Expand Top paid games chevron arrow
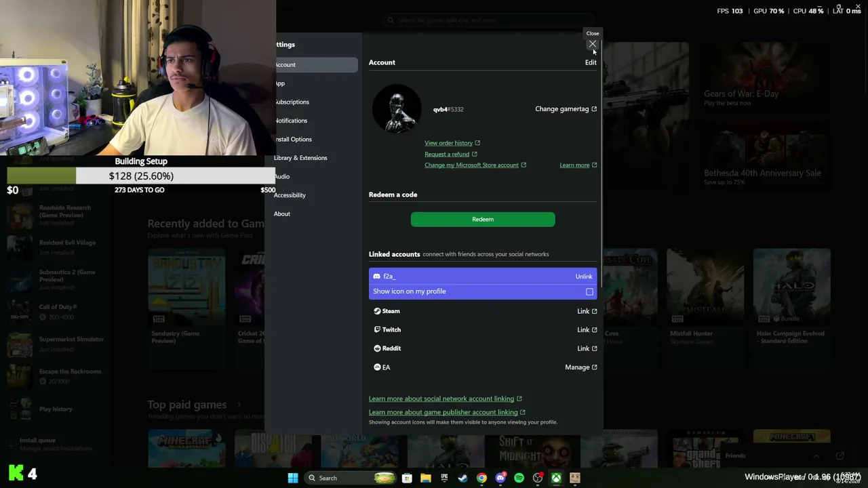Image resolution: width=868 pixels, height=488 pixels. pos(239,405)
